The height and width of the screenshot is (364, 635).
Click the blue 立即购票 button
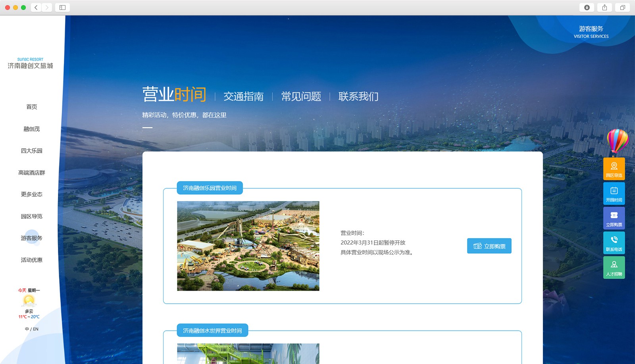click(x=489, y=246)
